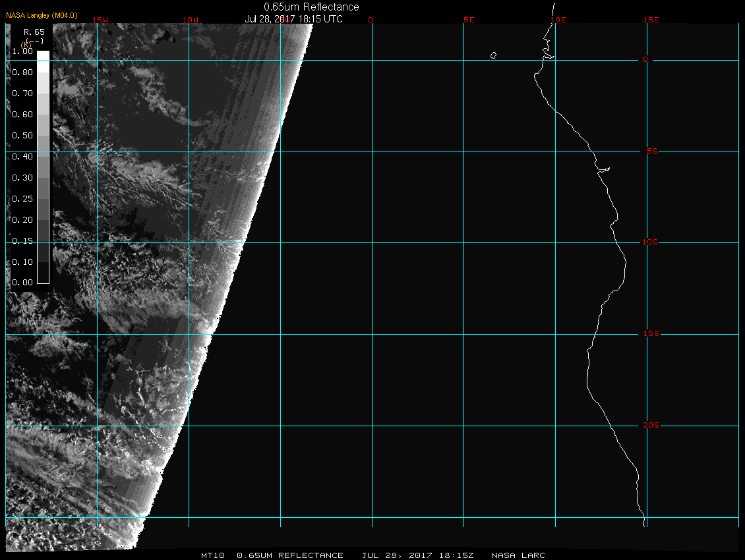The height and width of the screenshot is (560, 745).
Task: Click the 20S latitude label
Action: [651, 425]
